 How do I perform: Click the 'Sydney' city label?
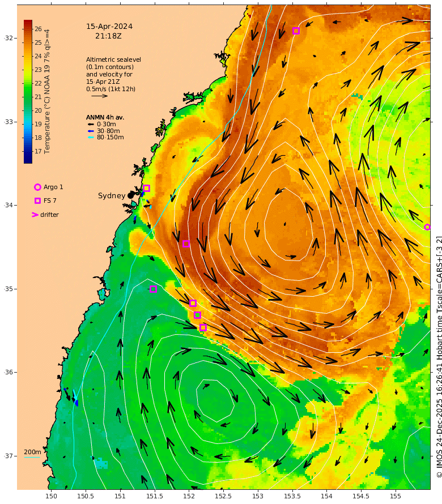[x=112, y=196]
